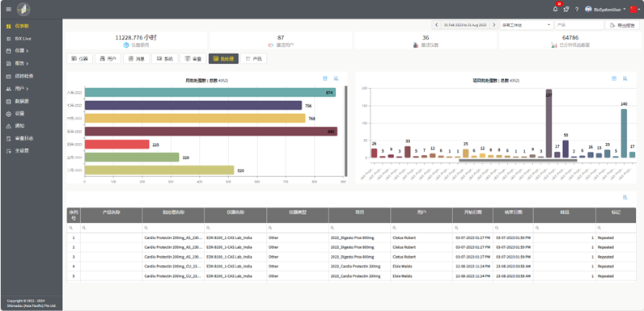Click the 11228.776 小时 instrument usage card
Image resolution: width=644 pixels, height=311 pixels.
(136, 40)
